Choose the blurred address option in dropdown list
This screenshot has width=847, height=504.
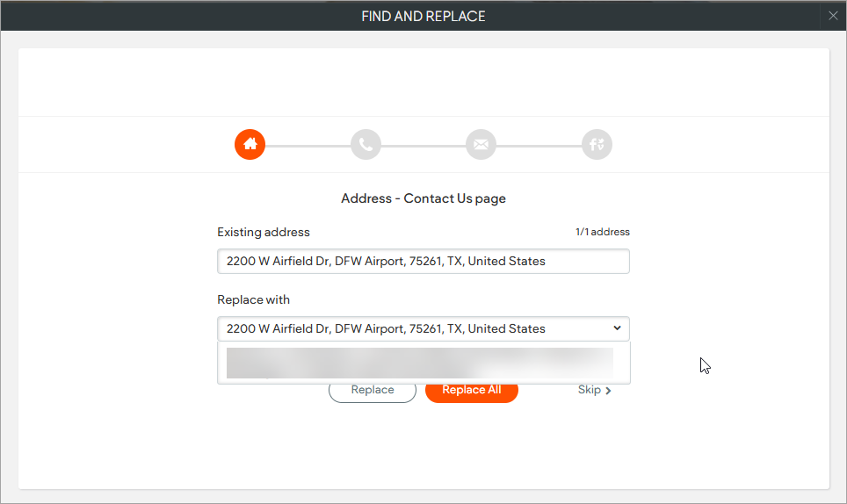click(x=420, y=363)
